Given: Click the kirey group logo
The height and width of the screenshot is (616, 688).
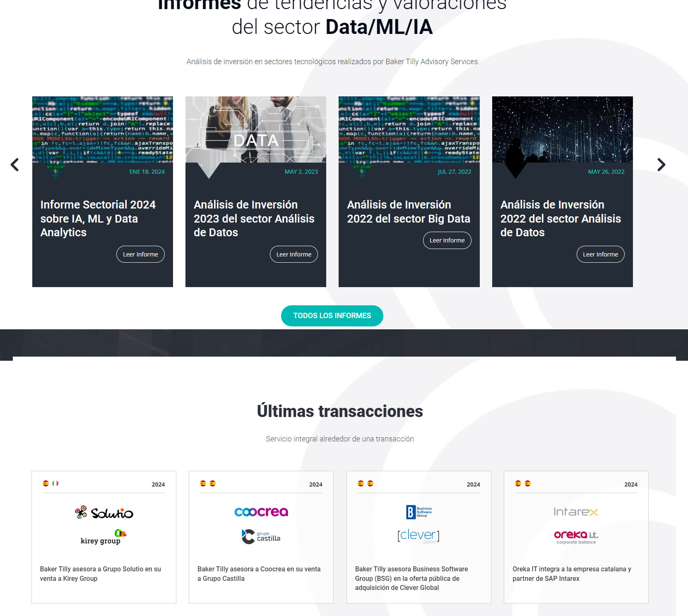Looking at the screenshot, I should click(103, 537).
